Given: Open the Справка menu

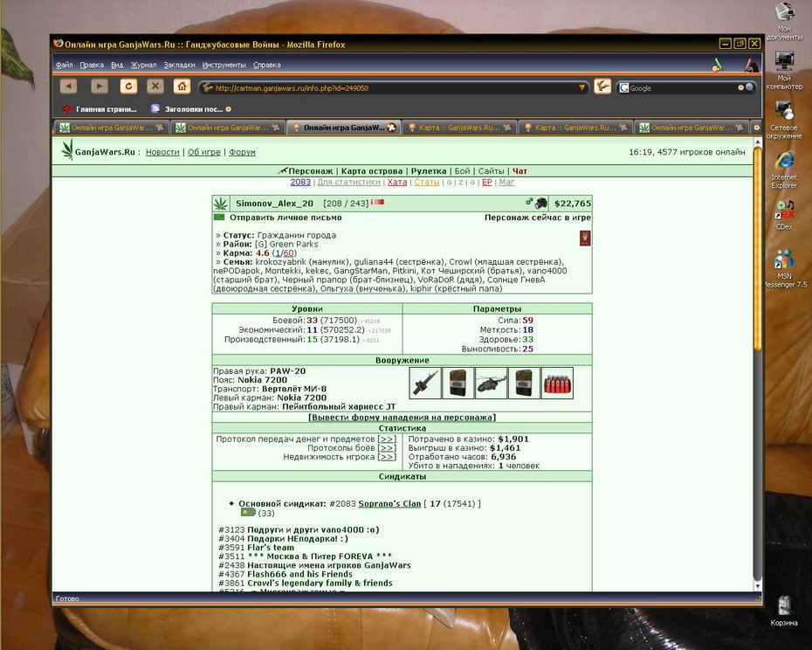Looking at the screenshot, I should pyautogui.click(x=266, y=65).
